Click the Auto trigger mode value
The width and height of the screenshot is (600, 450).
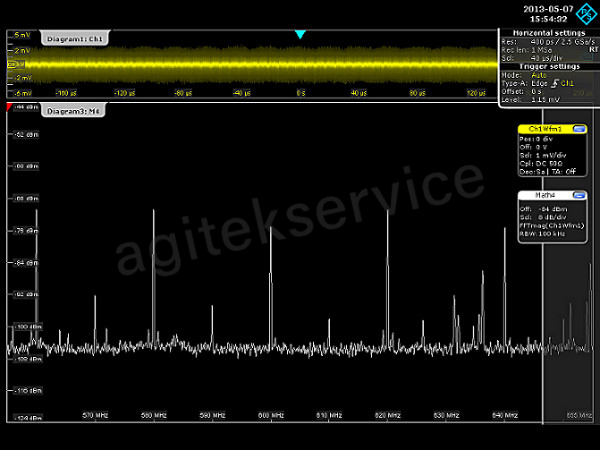537,75
